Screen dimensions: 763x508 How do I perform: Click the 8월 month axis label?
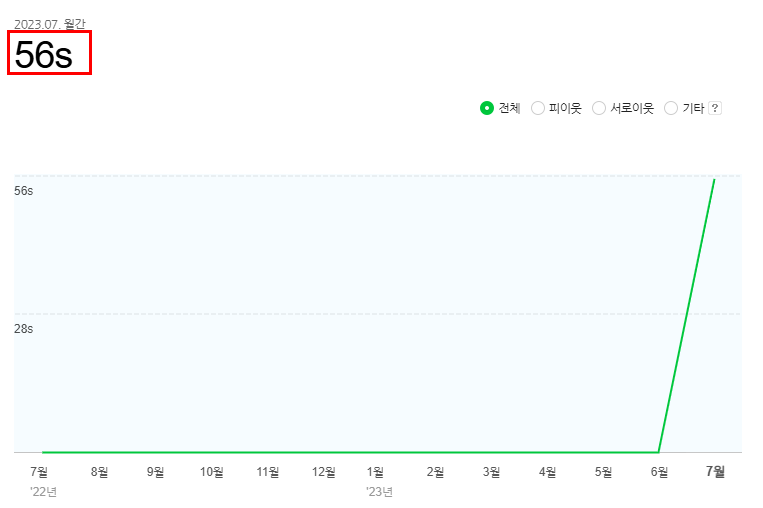[99, 472]
